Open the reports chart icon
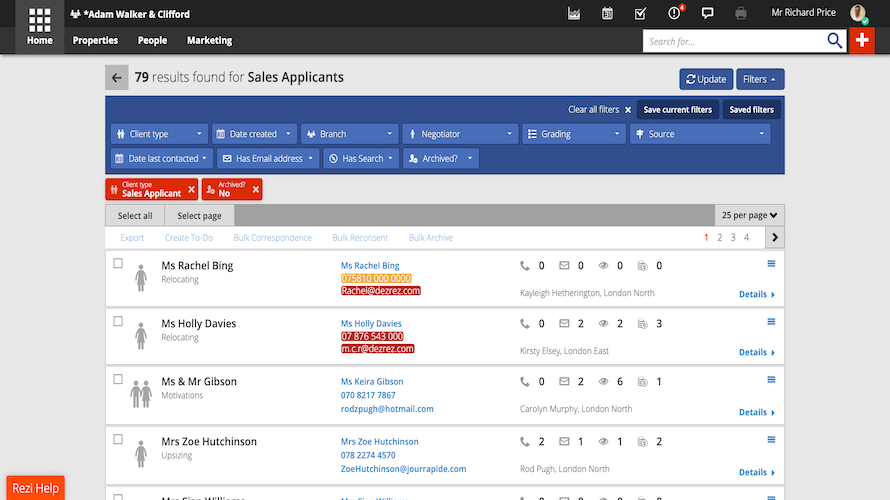 [x=574, y=13]
